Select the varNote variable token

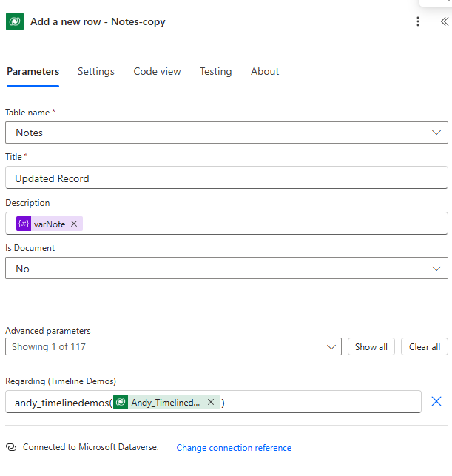(50, 224)
